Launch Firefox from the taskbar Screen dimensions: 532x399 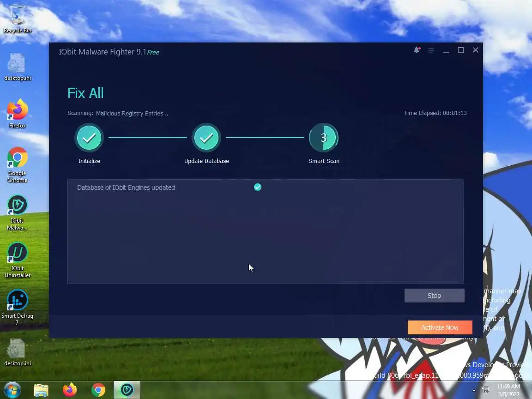point(70,390)
